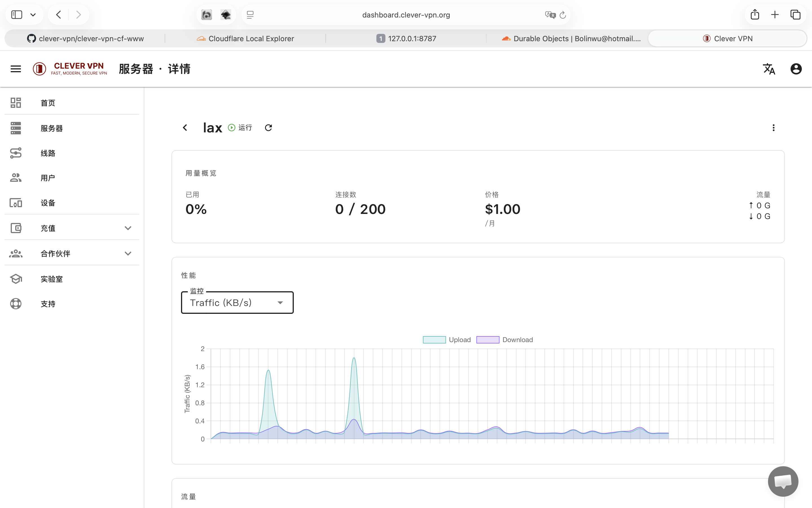Click the 运行 running status indicator

point(240,128)
